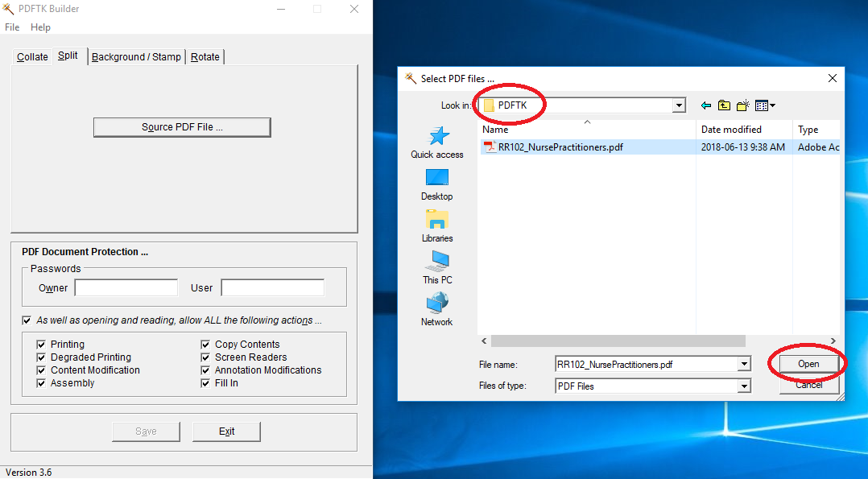
Task: Sort by Type column header
Action: [x=816, y=129]
